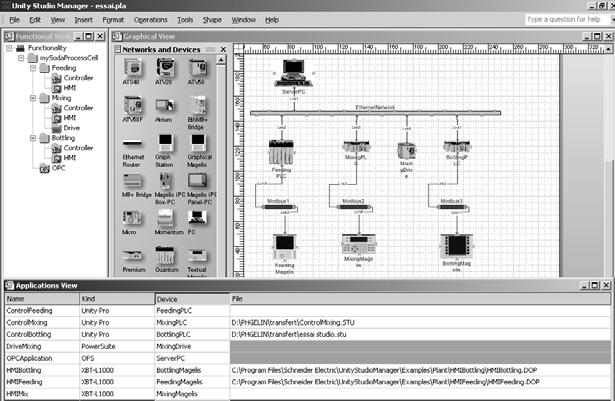This screenshot has width=615, height=401.
Task: Select the Micro PLC device icon
Action: pos(133,218)
